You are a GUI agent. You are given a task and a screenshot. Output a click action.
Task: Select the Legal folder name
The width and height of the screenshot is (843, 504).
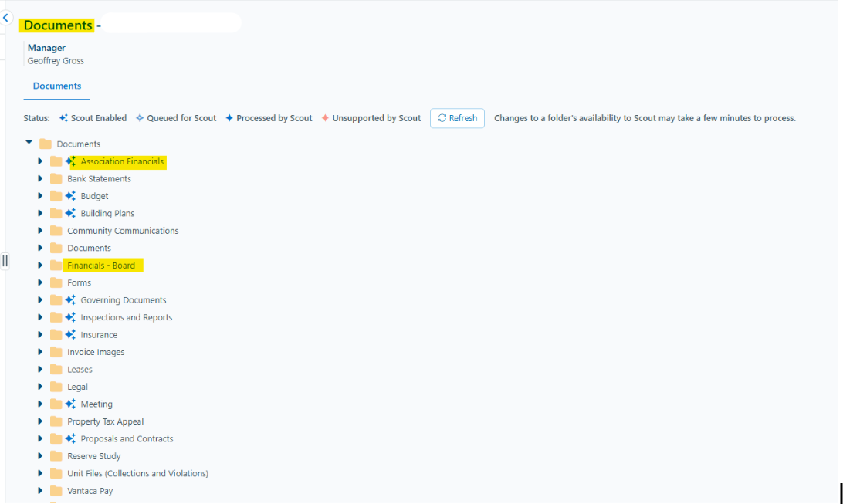77,387
